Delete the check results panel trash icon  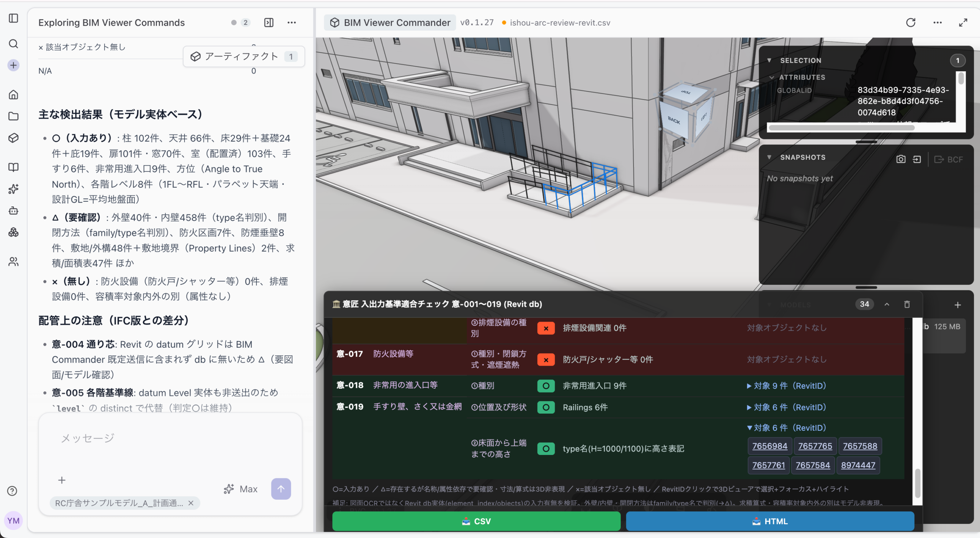pyautogui.click(x=907, y=304)
